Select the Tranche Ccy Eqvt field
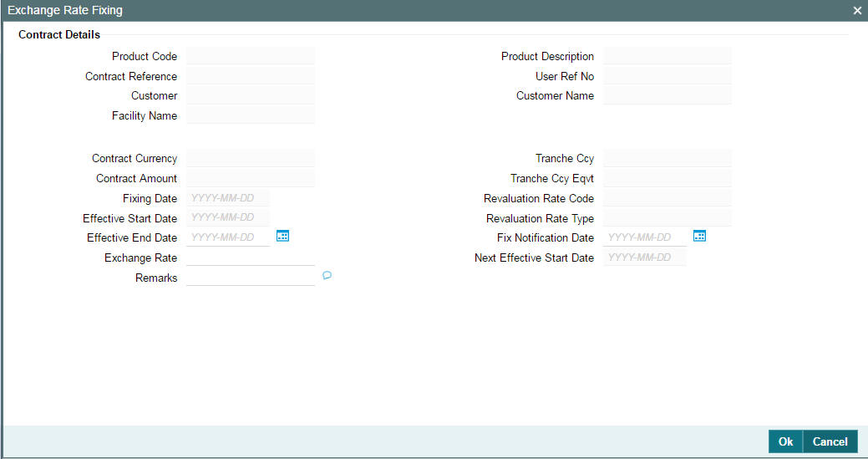This screenshot has height=459, width=868. 667,178
